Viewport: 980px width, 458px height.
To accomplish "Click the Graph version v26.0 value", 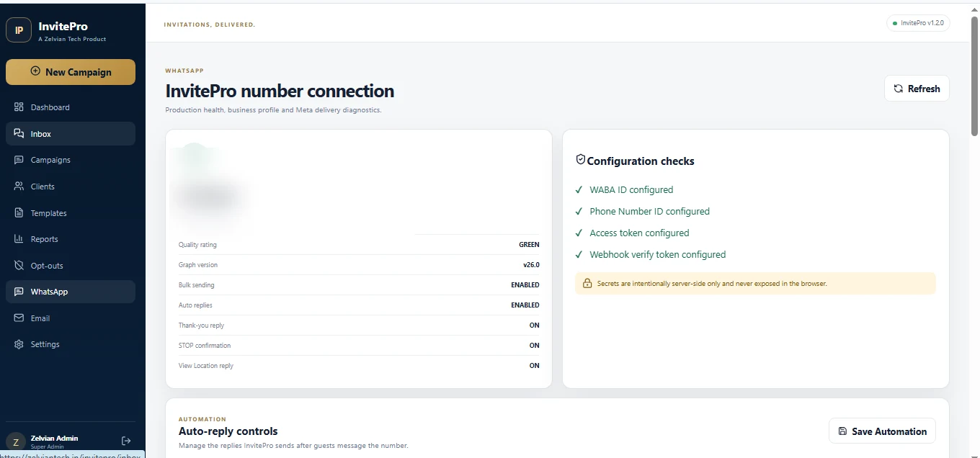I will pos(531,265).
